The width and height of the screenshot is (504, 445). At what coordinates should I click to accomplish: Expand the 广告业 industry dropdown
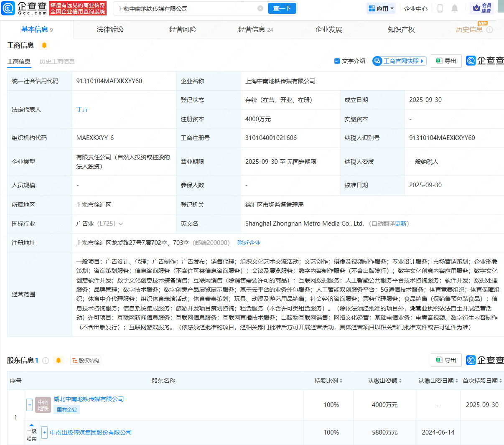[121, 224]
